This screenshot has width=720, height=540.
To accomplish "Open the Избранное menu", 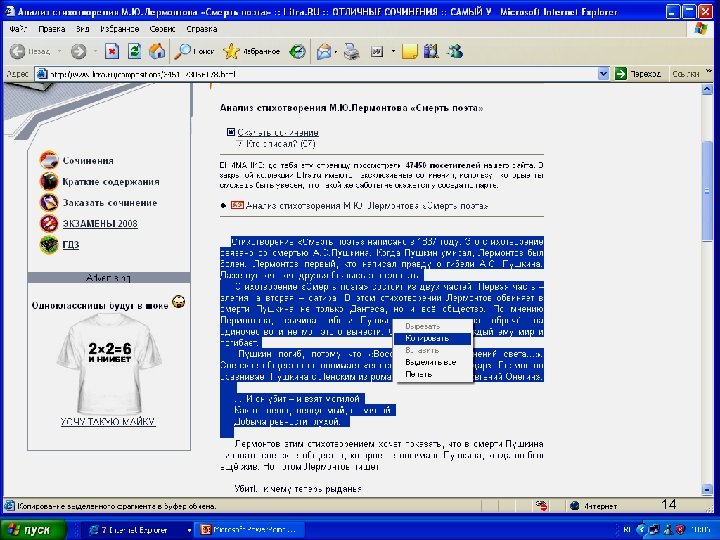I will pyautogui.click(x=119, y=29).
